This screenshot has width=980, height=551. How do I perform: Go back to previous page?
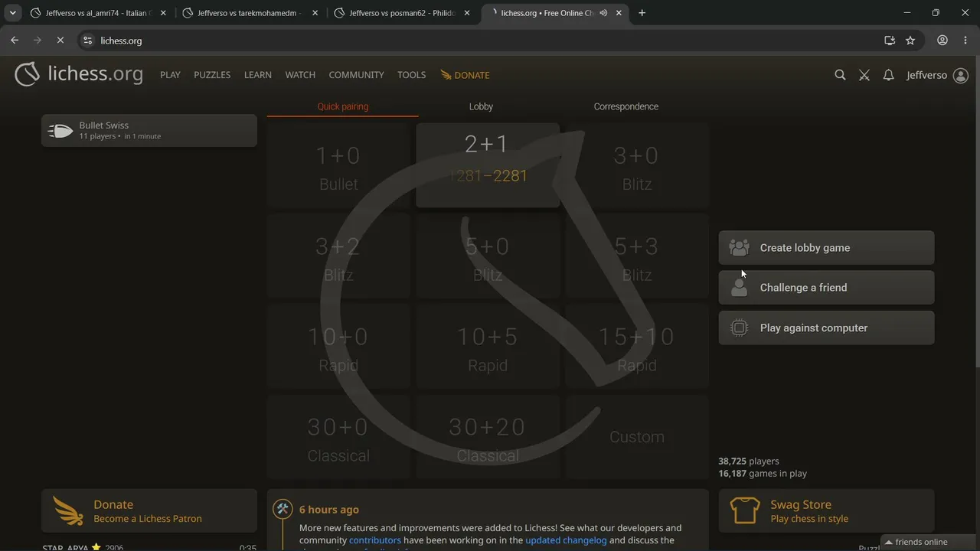[x=15, y=41]
